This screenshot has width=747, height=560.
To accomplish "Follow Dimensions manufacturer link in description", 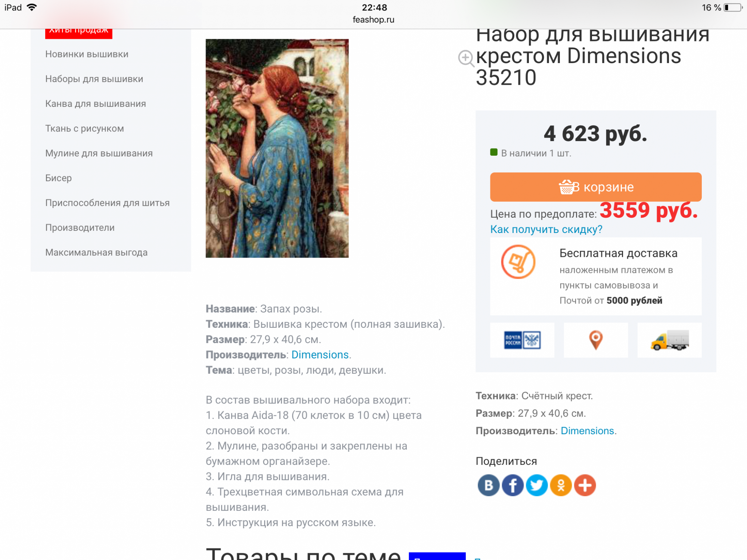I will tap(320, 355).
